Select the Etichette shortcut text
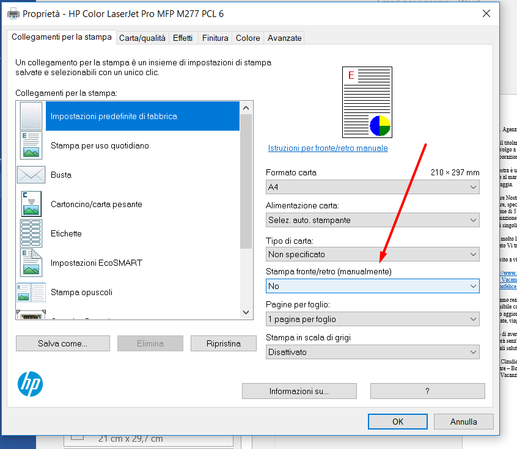This screenshot has width=517, height=449. click(66, 233)
